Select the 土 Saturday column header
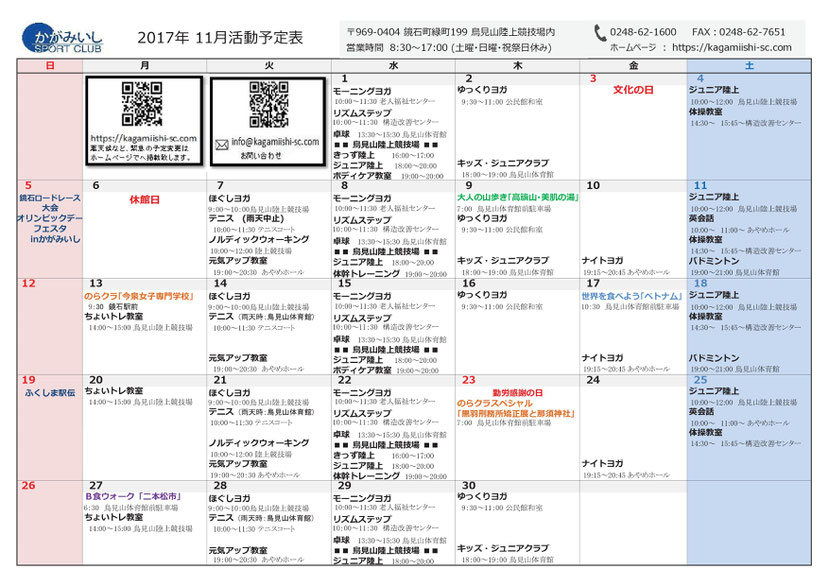 [x=749, y=66]
